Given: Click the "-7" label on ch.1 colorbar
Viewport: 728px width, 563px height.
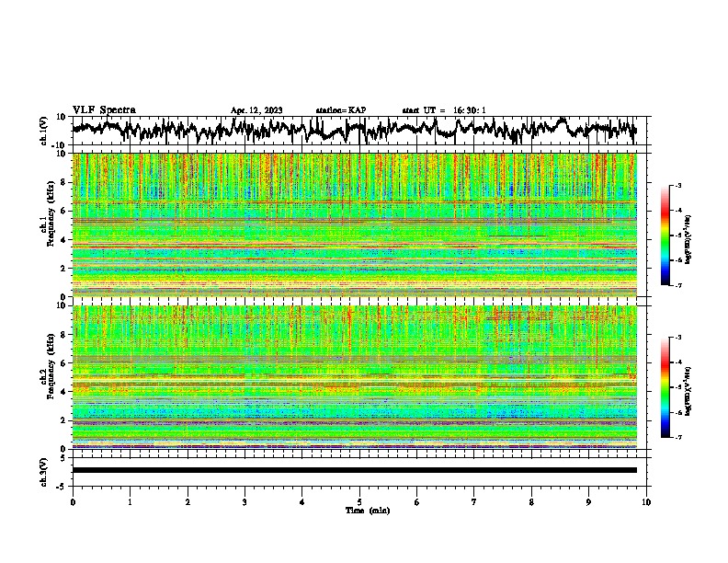Looking at the screenshot, I should pyautogui.click(x=678, y=286).
